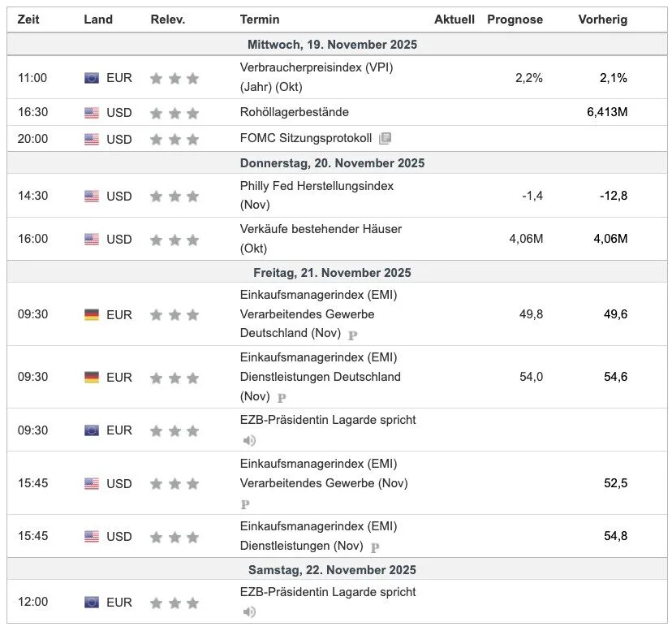Click the P icon for Dienstleistungen Deutschland
Viewport: 672px width, 631px height.
click(282, 398)
